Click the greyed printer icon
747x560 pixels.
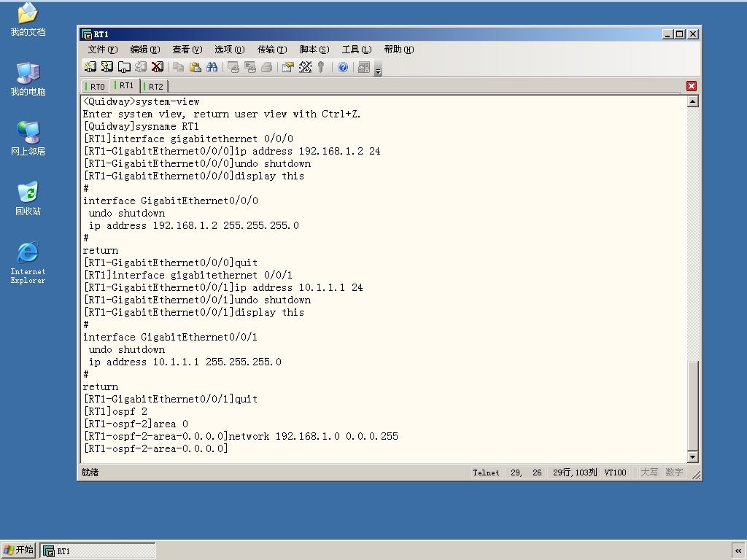pyautogui.click(x=267, y=67)
